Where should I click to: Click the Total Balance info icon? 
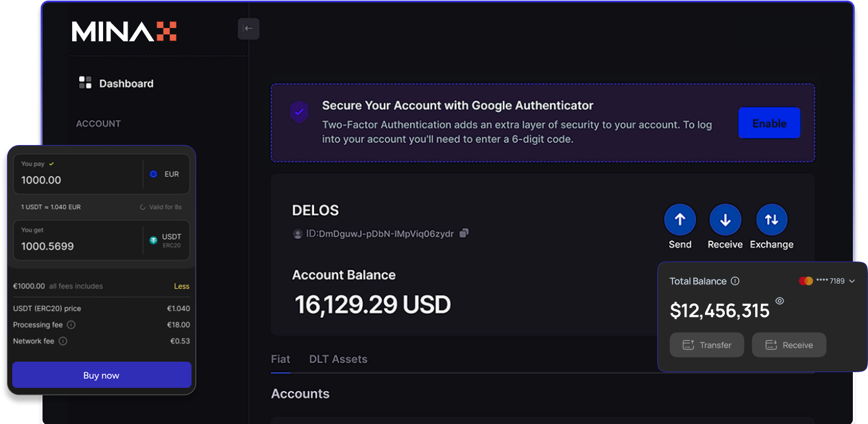click(735, 281)
